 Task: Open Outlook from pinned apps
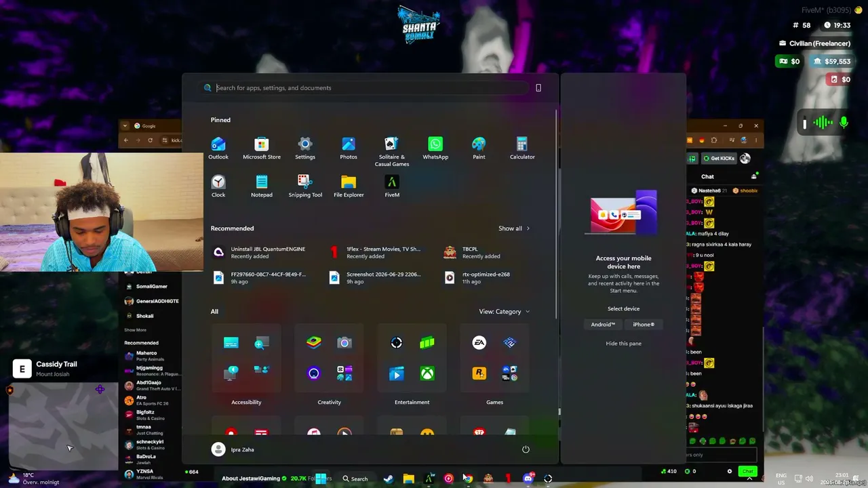218,148
